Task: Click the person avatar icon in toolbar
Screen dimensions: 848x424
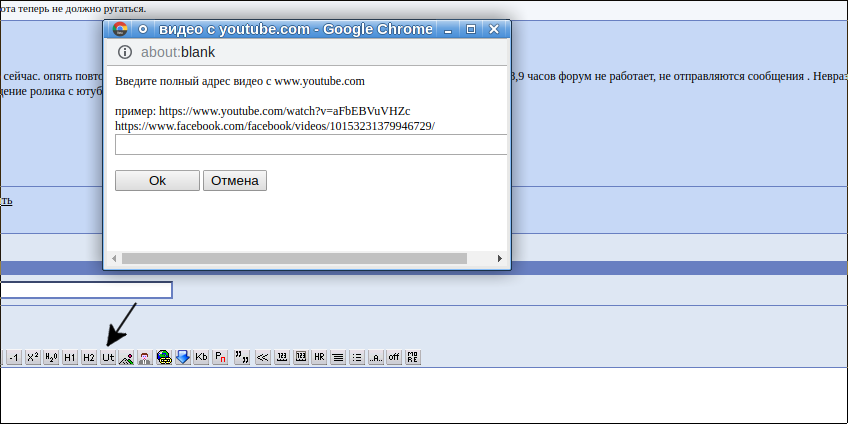Action: pos(145,357)
